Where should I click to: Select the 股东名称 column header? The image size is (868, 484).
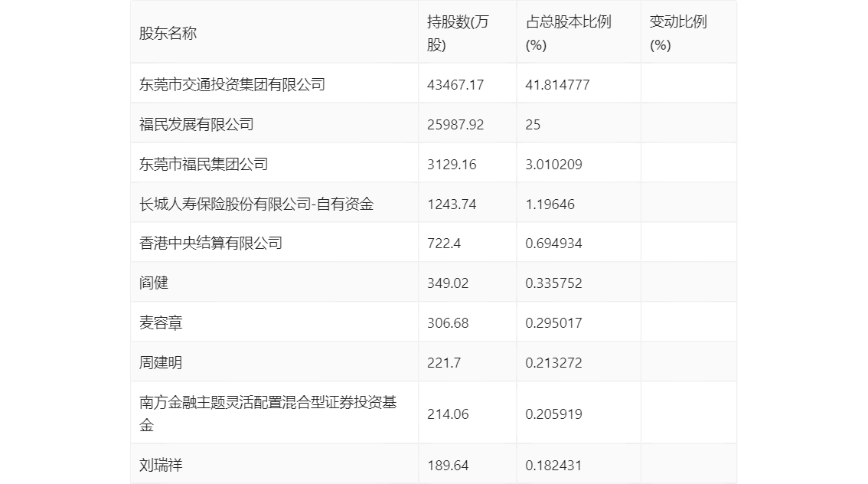(168, 33)
